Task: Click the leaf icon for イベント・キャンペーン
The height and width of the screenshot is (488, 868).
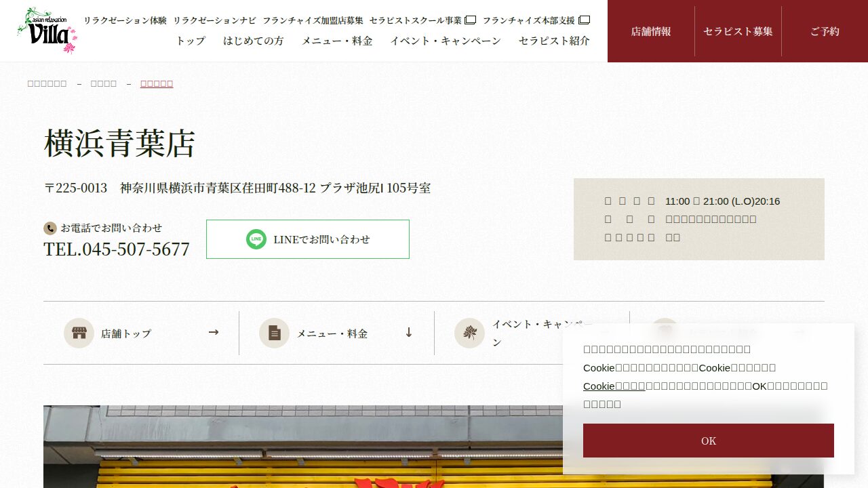Action: coord(470,333)
